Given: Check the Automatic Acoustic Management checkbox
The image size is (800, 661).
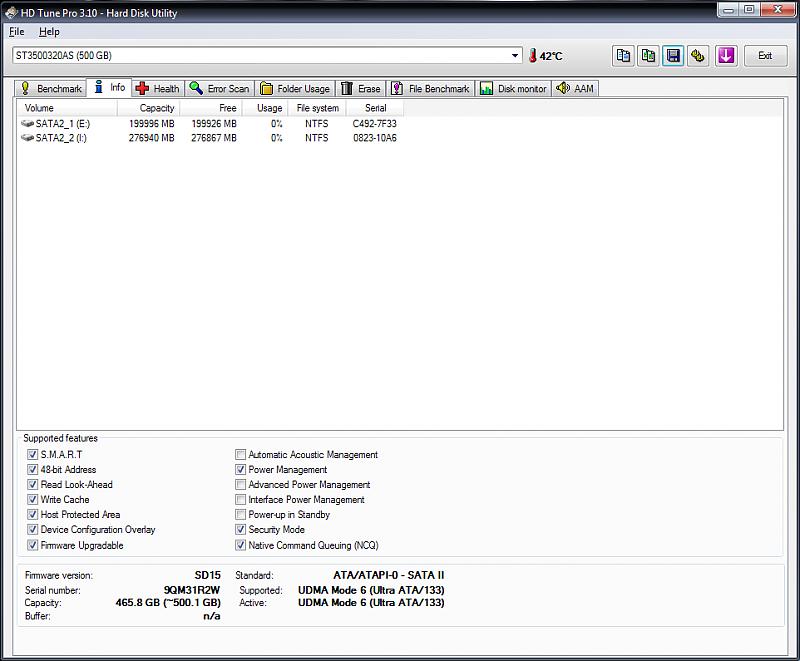Looking at the screenshot, I should pos(240,454).
